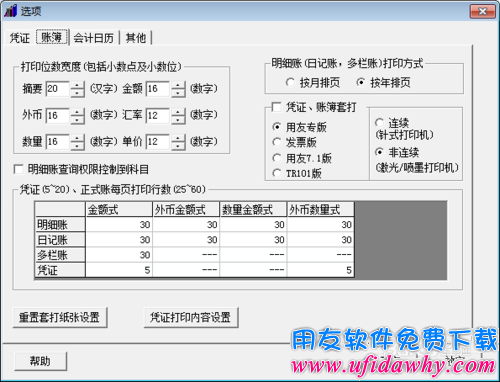Click 凭证 金额式 cell value 5
Viewport: 500px width, 382px height.
(x=119, y=270)
